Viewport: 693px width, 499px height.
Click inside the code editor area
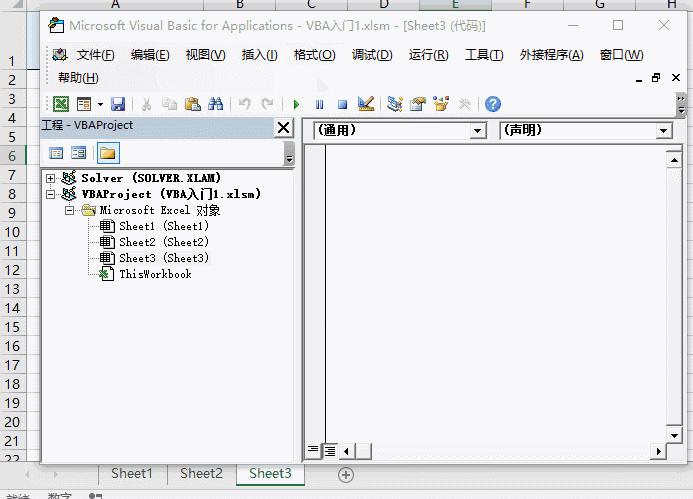(x=496, y=293)
